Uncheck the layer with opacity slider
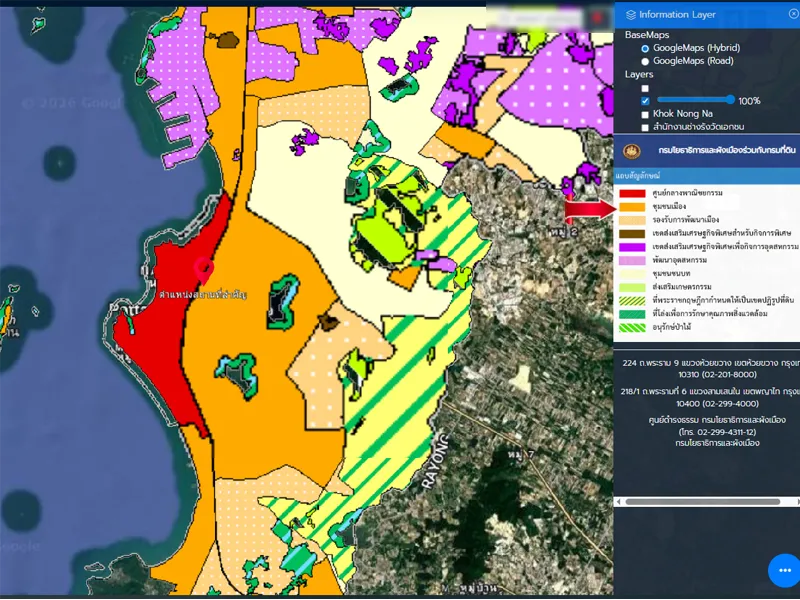Screen dimensions: 800x600 click(645, 101)
